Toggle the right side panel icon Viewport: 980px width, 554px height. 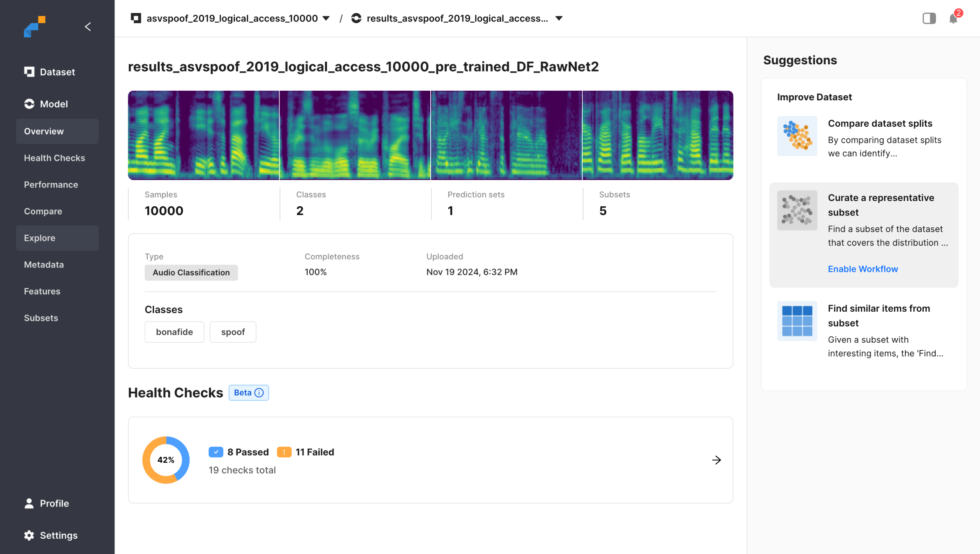[929, 18]
